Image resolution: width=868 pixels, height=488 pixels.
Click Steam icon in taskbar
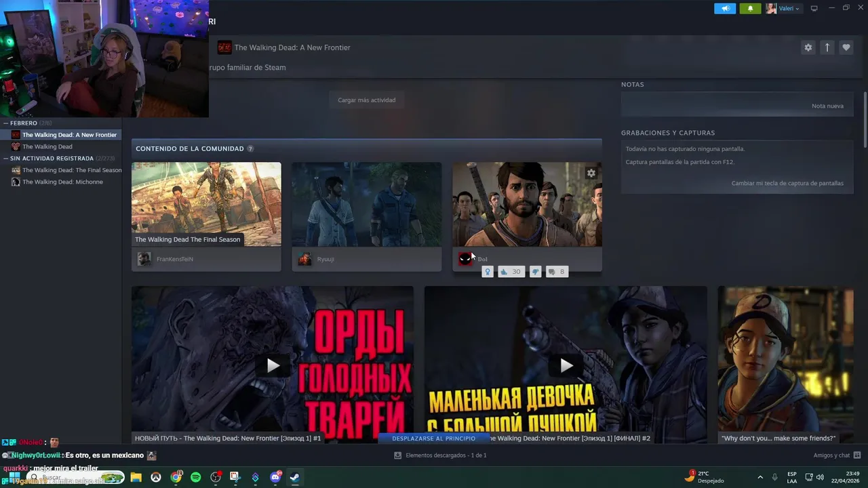(x=295, y=477)
